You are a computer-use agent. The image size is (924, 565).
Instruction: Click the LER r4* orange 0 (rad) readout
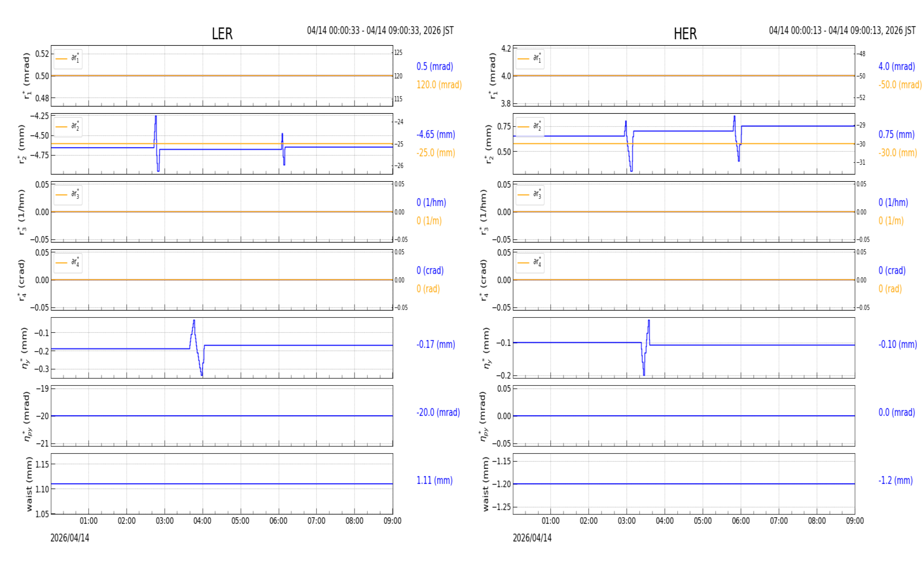pos(428,288)
